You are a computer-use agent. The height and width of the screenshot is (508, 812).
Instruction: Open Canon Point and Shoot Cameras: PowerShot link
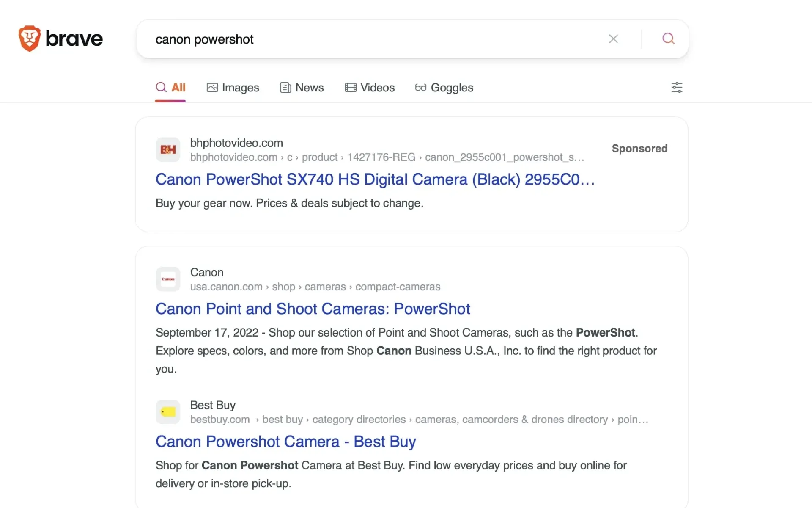pyautogui.click(x=313, y=309)
